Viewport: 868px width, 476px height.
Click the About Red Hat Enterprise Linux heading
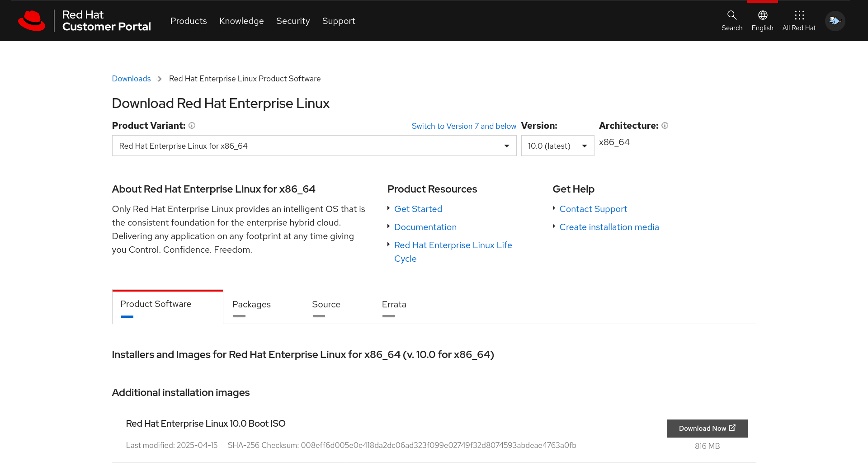pyautogui.click(x=214, y=189)
